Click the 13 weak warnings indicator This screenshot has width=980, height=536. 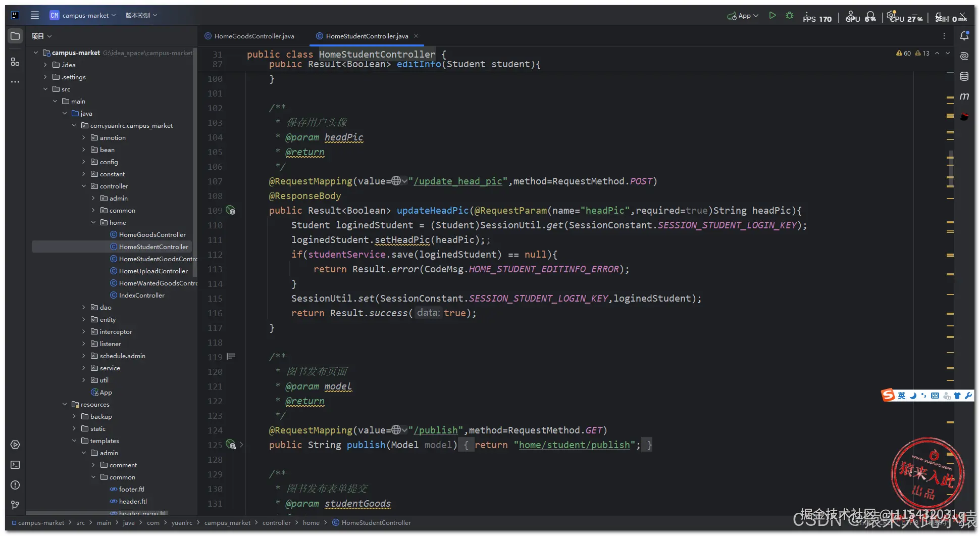pyautogui.click(x=922, y=53)
